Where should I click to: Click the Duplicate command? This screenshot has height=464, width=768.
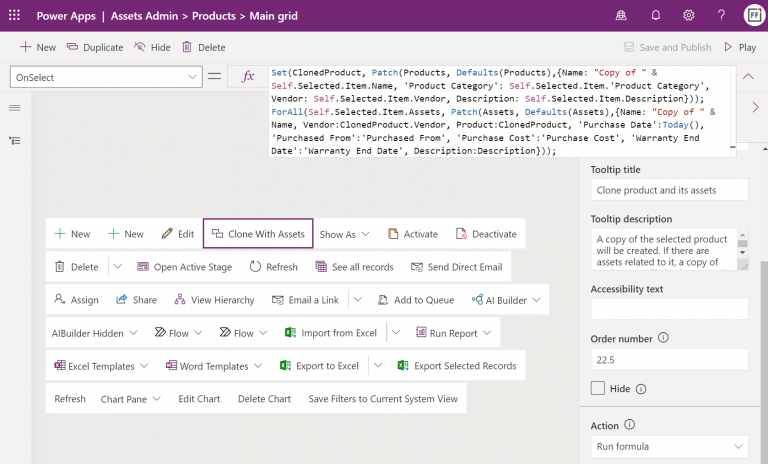click(x=95, y=48)
